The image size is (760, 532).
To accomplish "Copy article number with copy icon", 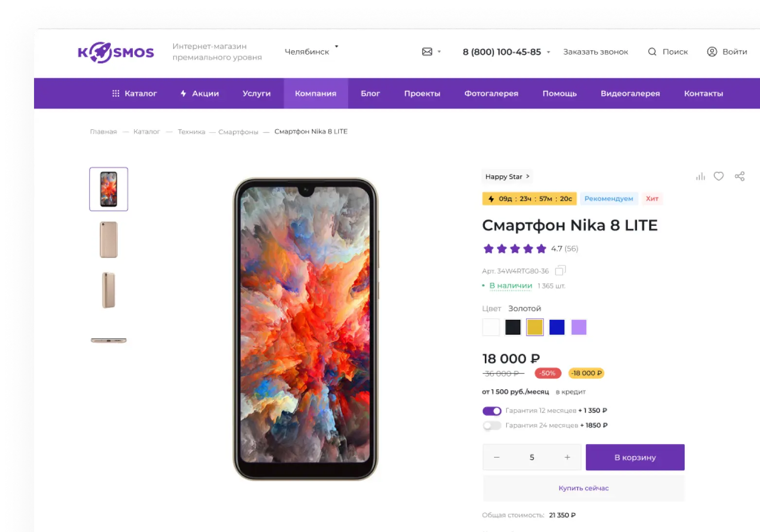I will [560, 270].
